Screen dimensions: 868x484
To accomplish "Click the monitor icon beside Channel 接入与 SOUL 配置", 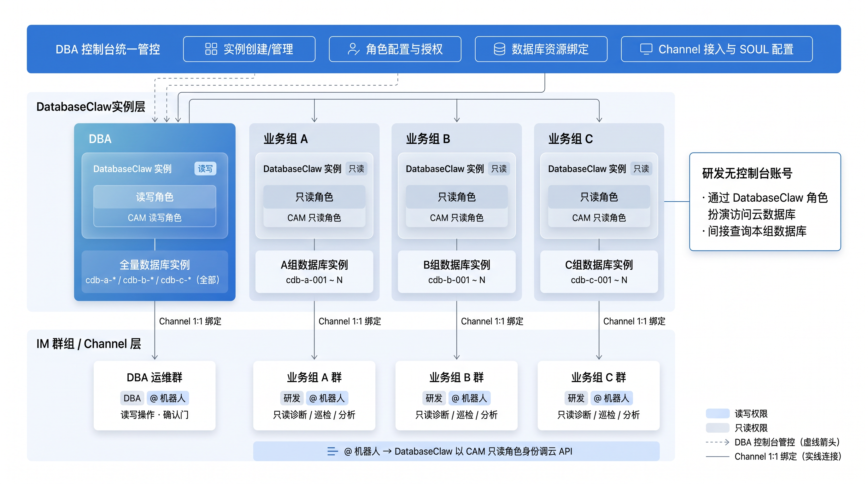I will point(646,49).
